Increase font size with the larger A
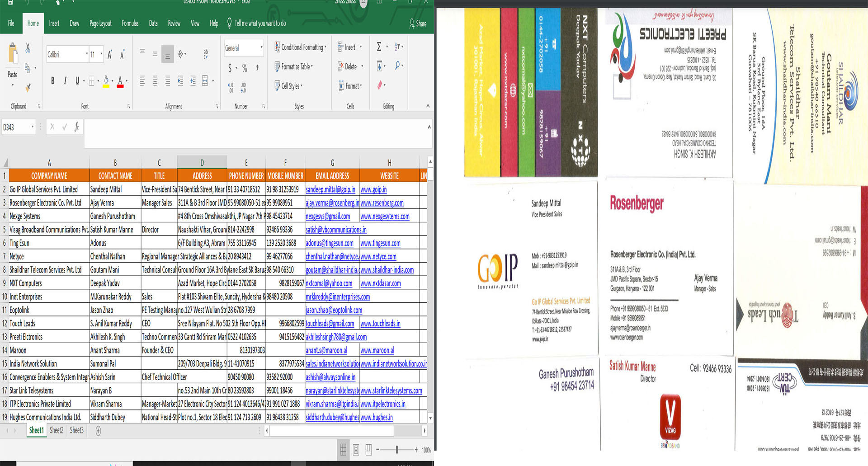Image resolution: width=868 pixels, height=466 pixels. coord(110,55)
